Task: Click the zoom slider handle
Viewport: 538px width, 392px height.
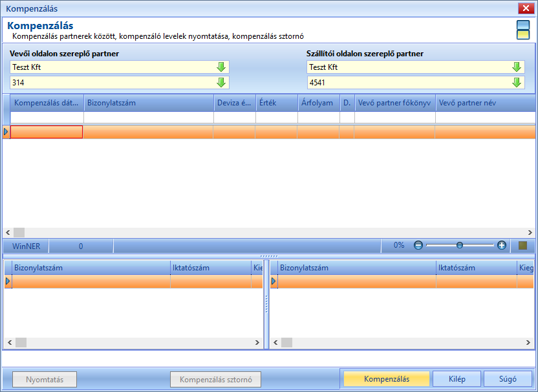Action: 459,245
